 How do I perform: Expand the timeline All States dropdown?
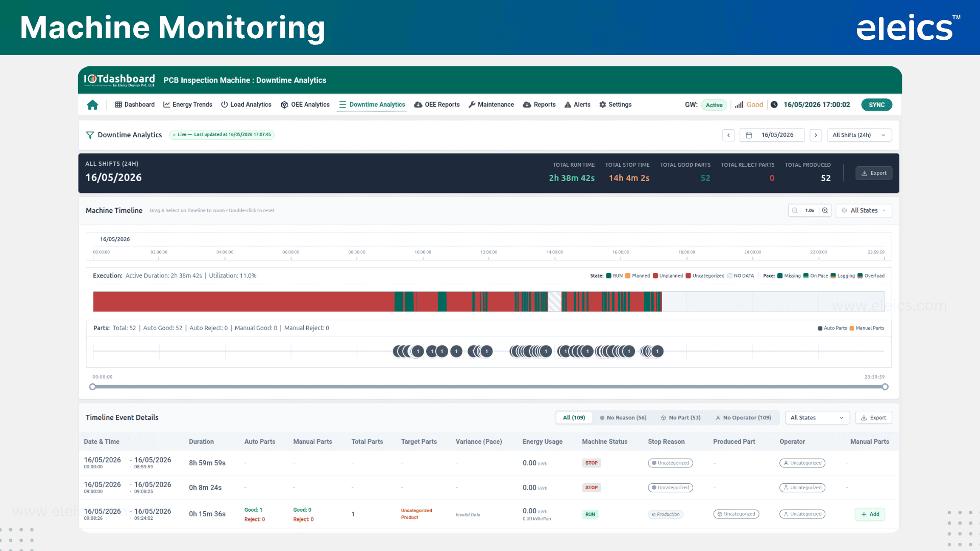pyautogui.click(x=864, y=211)
